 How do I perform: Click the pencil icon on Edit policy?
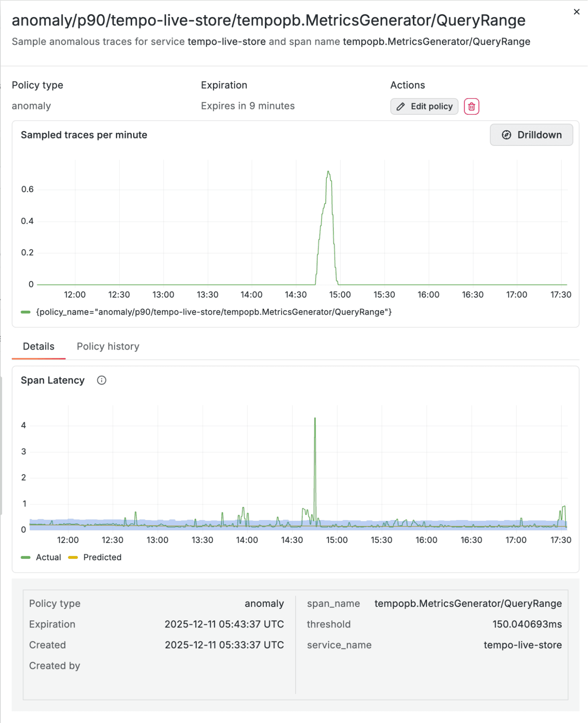pyautogui.click(x=401, y=106)
